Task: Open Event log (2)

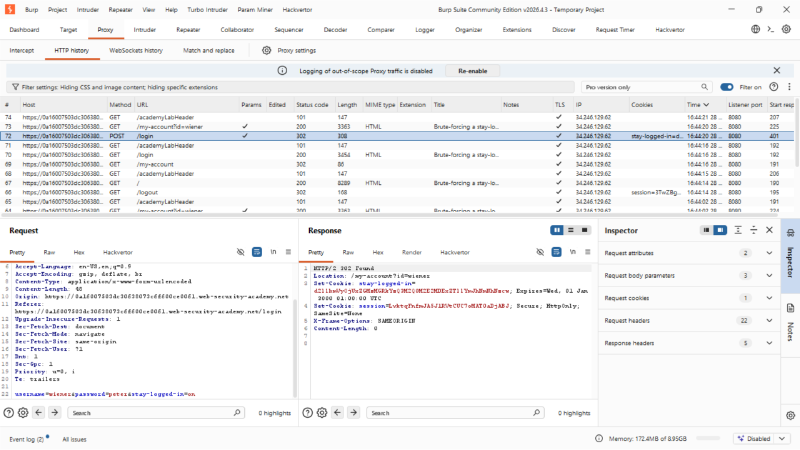Action: [x=27, y=439]
